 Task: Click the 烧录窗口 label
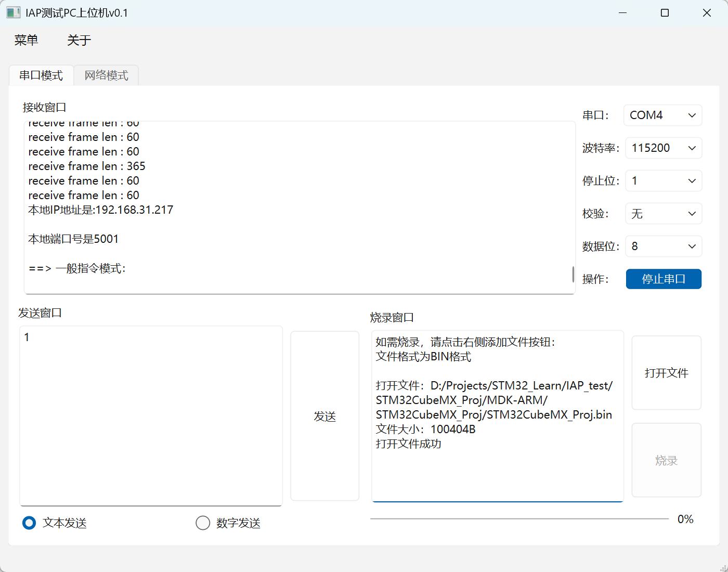(392, 317)
